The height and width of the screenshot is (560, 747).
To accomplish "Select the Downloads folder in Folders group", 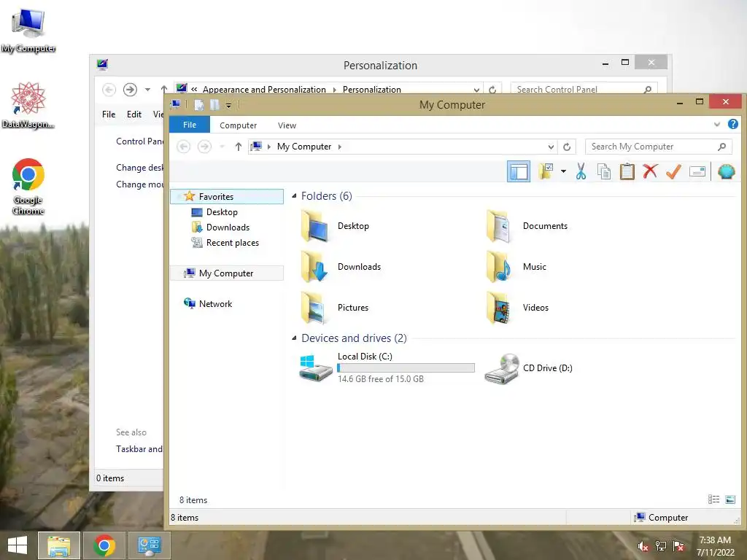I will click(x=340, y=267).
